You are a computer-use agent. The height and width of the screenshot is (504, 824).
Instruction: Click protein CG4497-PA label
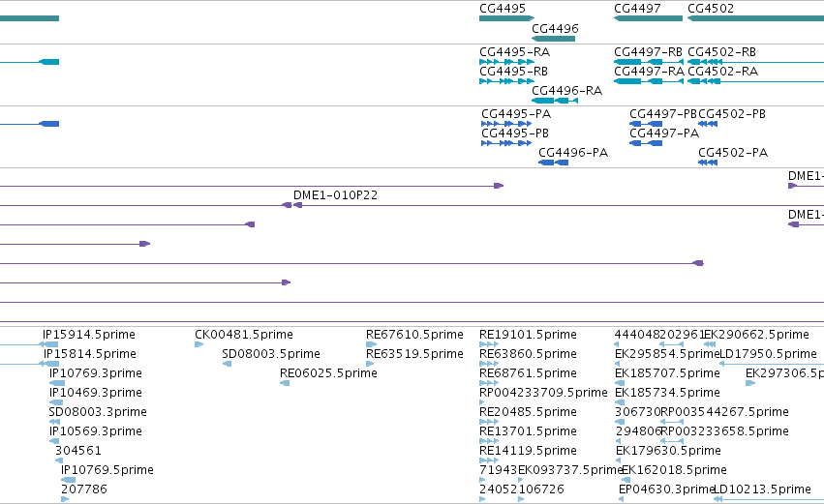664,133
